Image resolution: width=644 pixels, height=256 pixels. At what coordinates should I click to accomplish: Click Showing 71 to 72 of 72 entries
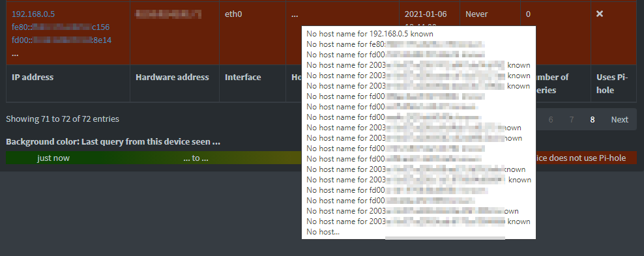coord(63,119)
